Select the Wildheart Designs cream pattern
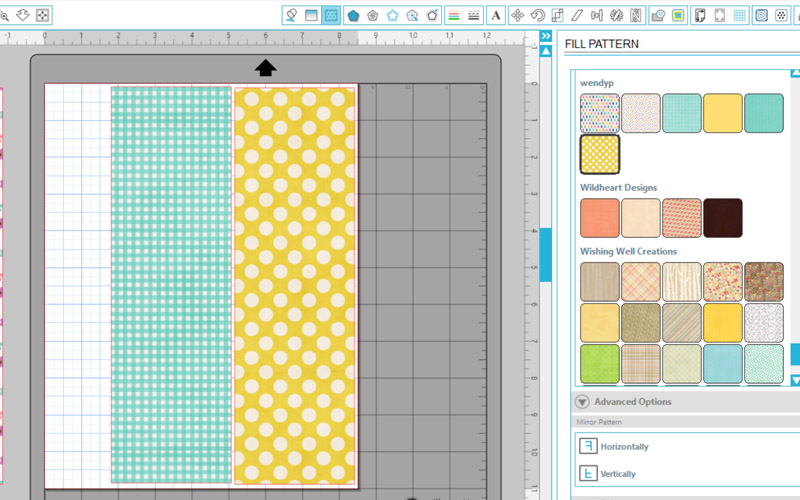The height and width of the screenshot is (500, 800). pyautogui.click(x=641, y=218)
